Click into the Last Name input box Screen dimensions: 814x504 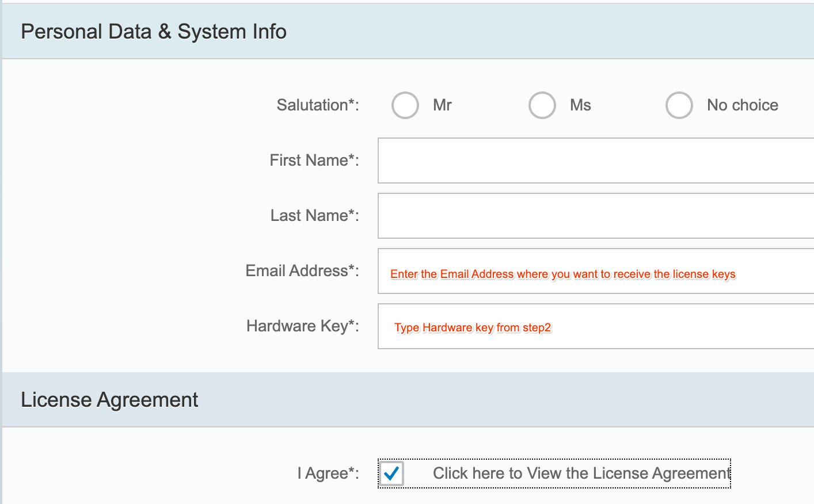pos(595,216)
